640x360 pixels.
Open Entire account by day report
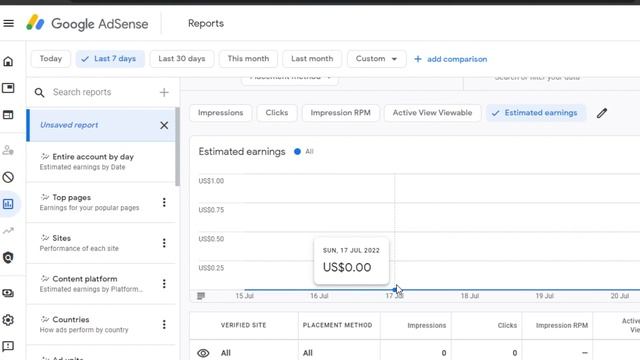(x=101, y=162)
